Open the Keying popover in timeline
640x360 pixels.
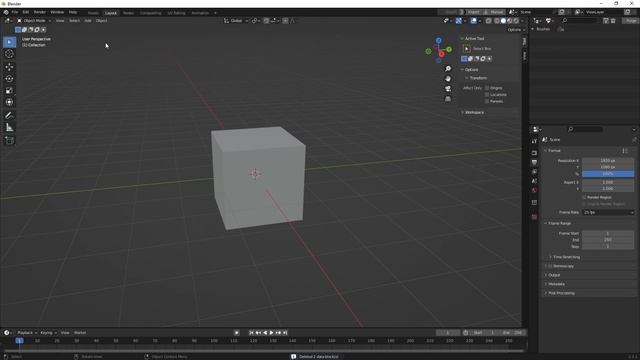point(48,333)
